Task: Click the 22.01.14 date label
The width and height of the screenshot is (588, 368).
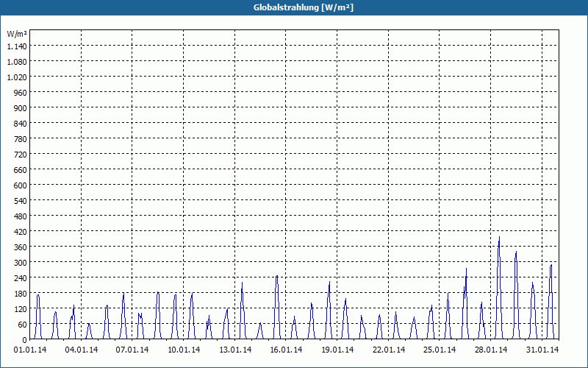Action: [389, 350]
